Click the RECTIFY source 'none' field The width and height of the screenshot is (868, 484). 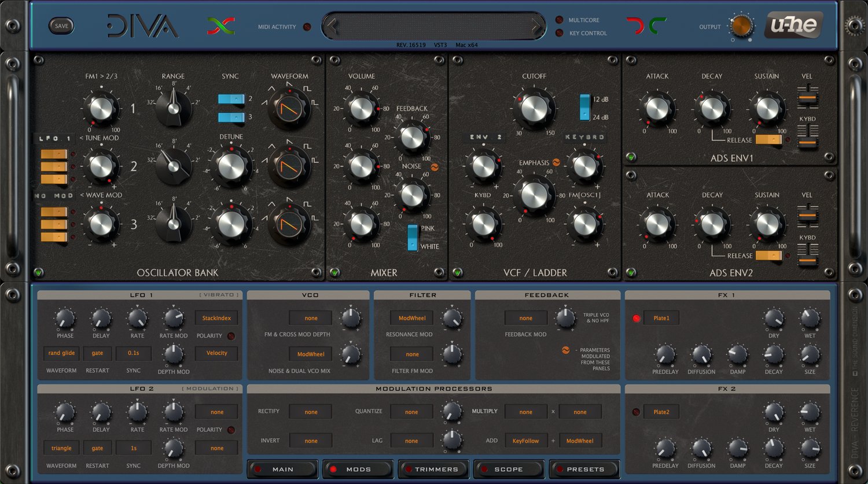tap(311, 412)
